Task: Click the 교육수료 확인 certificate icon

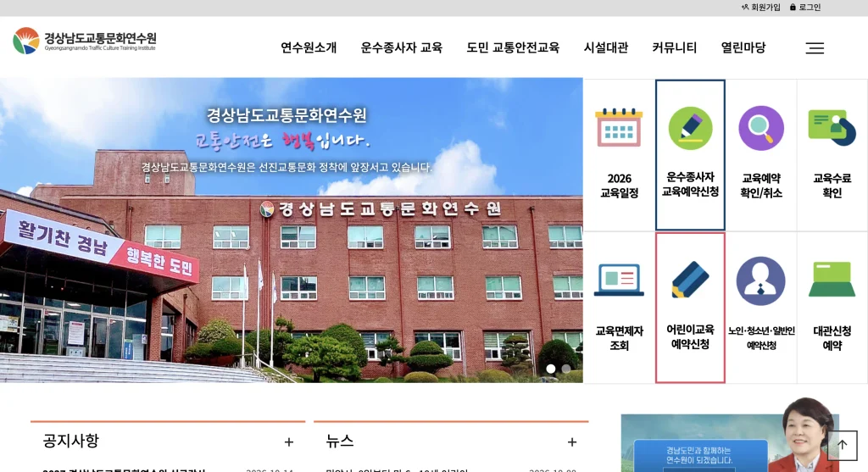Action: 832,128
